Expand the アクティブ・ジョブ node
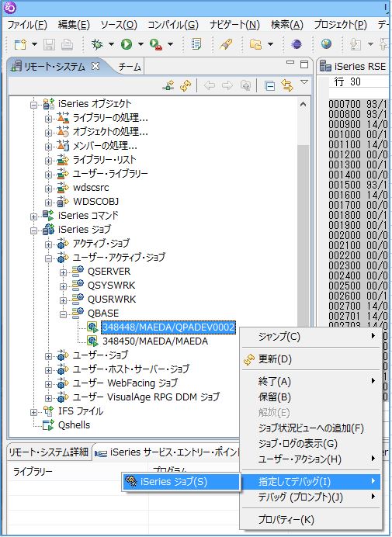Viewport: 392px width, 537px height. click(x=49, y=244)
